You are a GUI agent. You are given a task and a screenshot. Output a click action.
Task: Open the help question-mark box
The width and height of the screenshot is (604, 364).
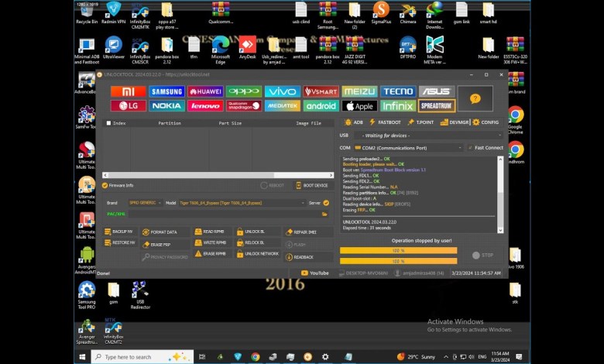pos(475,98)
